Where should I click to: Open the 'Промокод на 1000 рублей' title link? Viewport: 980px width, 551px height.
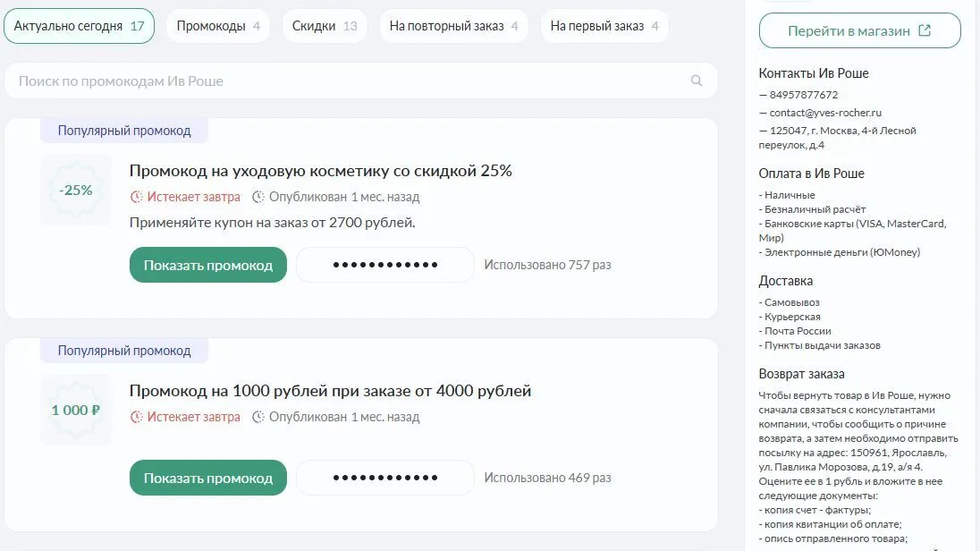coord(330,391)
